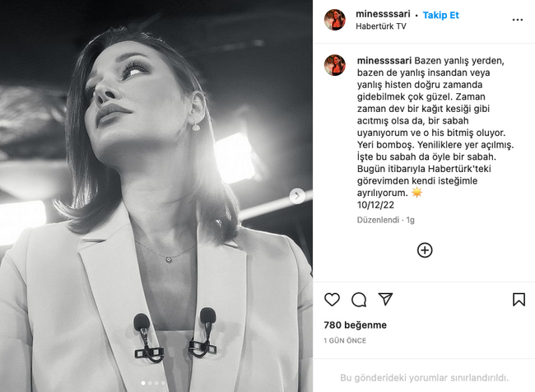This screenshot has height=392, width=535.
Task: Jump to second carousel dot indicator
Action: pyautogui.click(x=150, y=383)
